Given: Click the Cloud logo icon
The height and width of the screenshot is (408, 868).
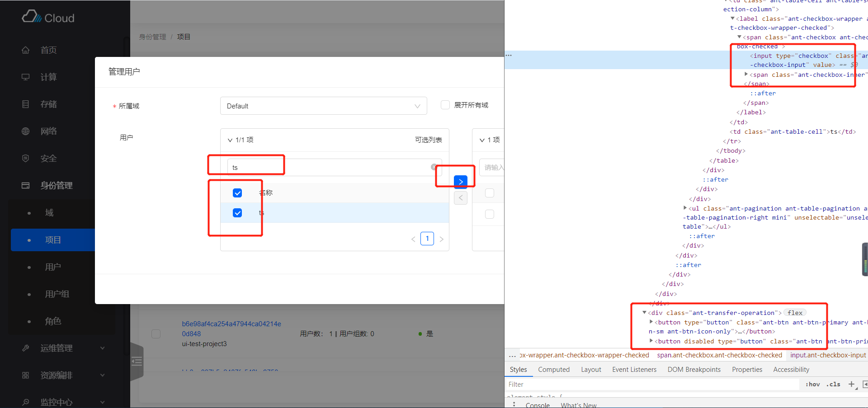Looking at the screenshot, I should tap(31, 17).
